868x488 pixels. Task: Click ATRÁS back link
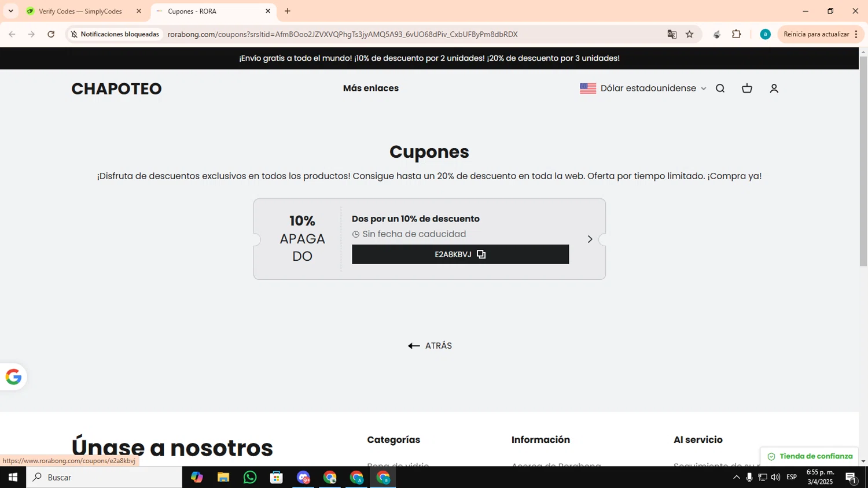pos(430,346)
